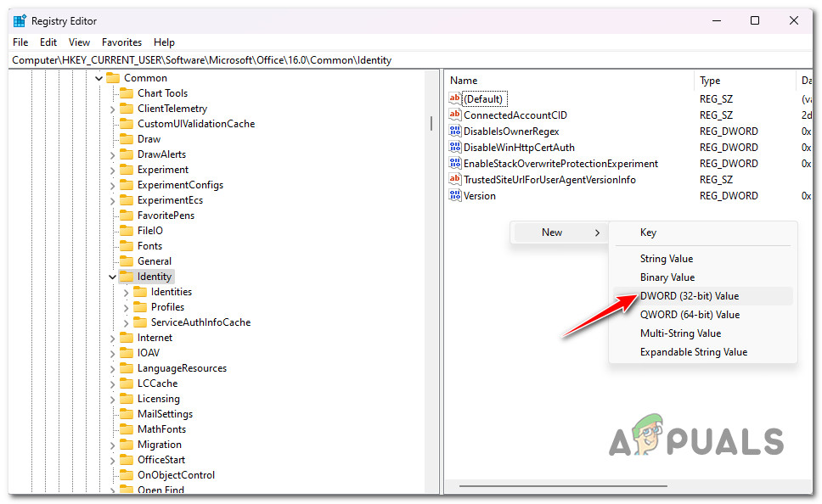This screenshot has width=822, height=504.
Task: Click the MathFonts folder icon
Action: 127,429
